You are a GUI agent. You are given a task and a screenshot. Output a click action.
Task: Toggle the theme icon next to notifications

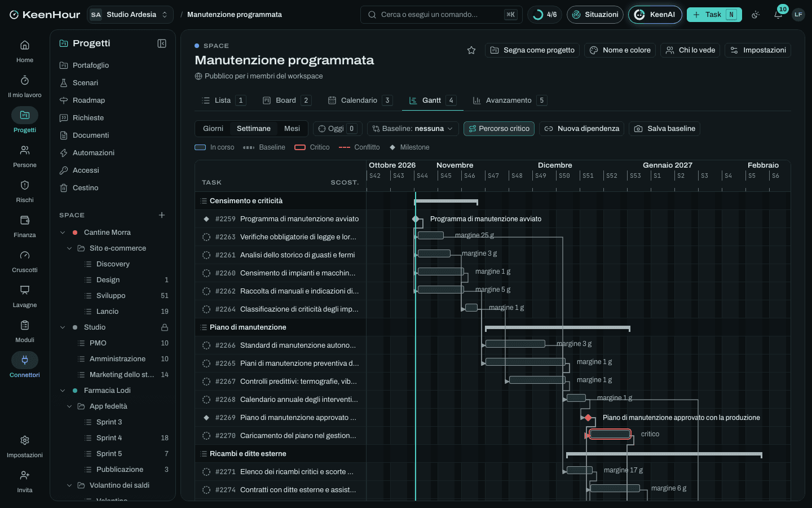(756, 15)
